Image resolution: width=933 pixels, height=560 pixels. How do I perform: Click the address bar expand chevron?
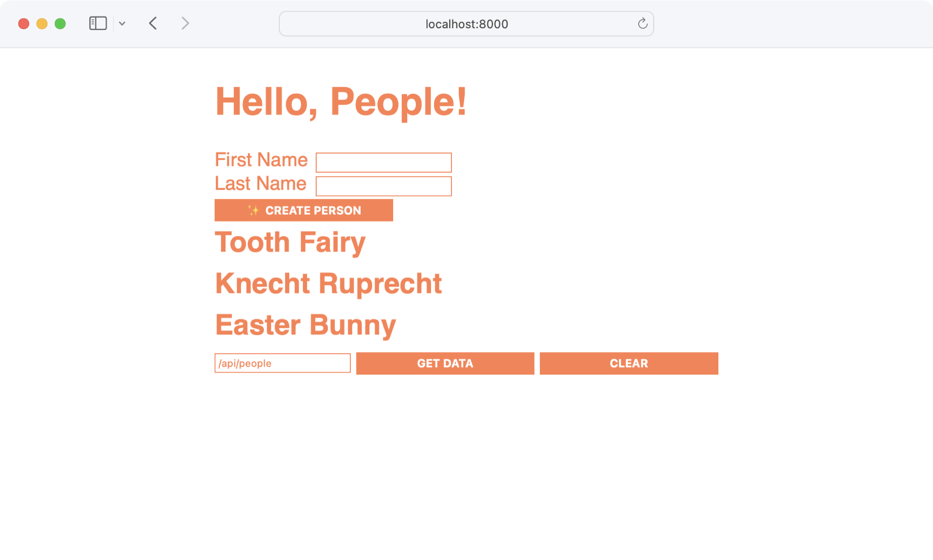(x=121, y=24)
